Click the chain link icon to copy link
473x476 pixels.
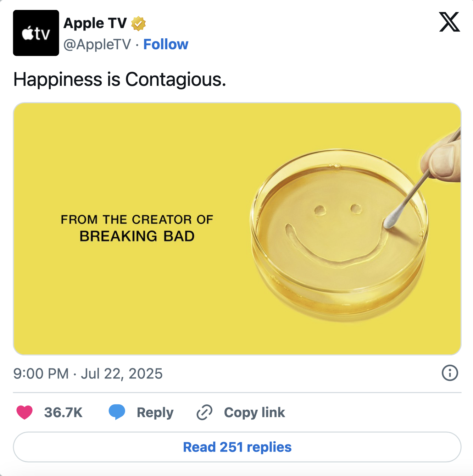point(204,412)
